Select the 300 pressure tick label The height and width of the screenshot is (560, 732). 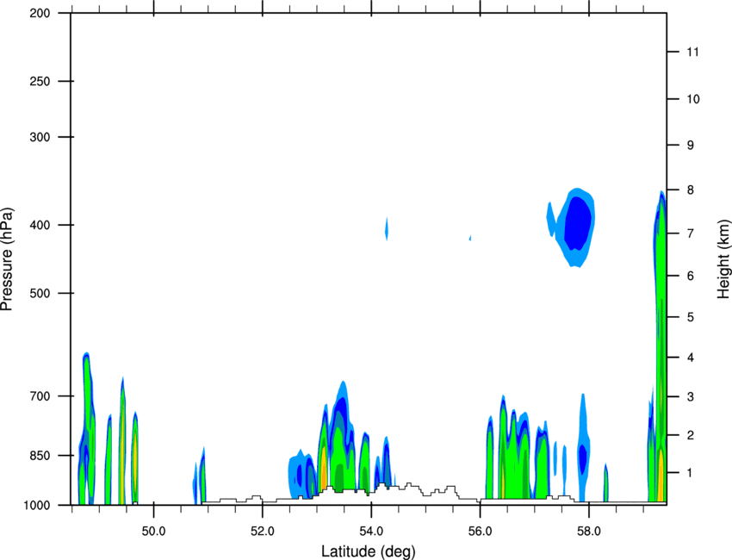point(40,137)
